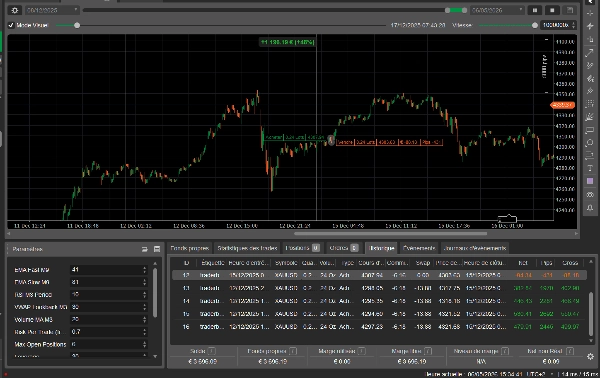Screen dimensions: 600x378
Task: Select the crosshair tool in right toolbar
Action: [x=590, y=13]
